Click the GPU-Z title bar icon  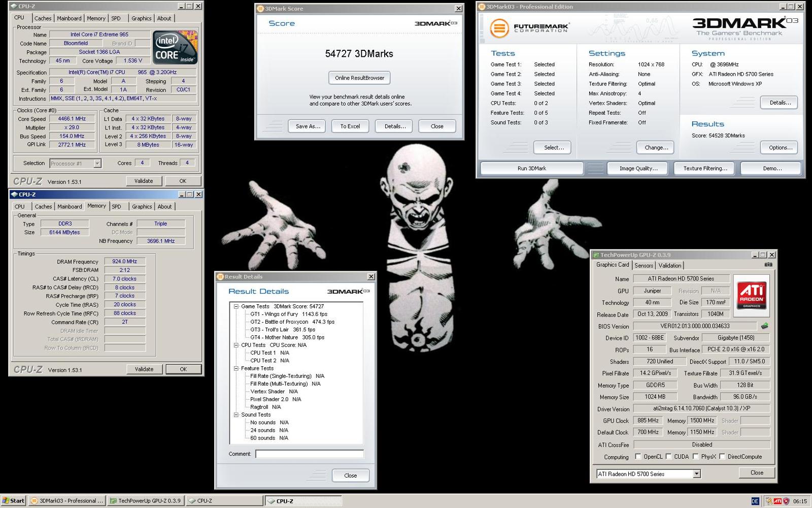click(x=596, y=255)
